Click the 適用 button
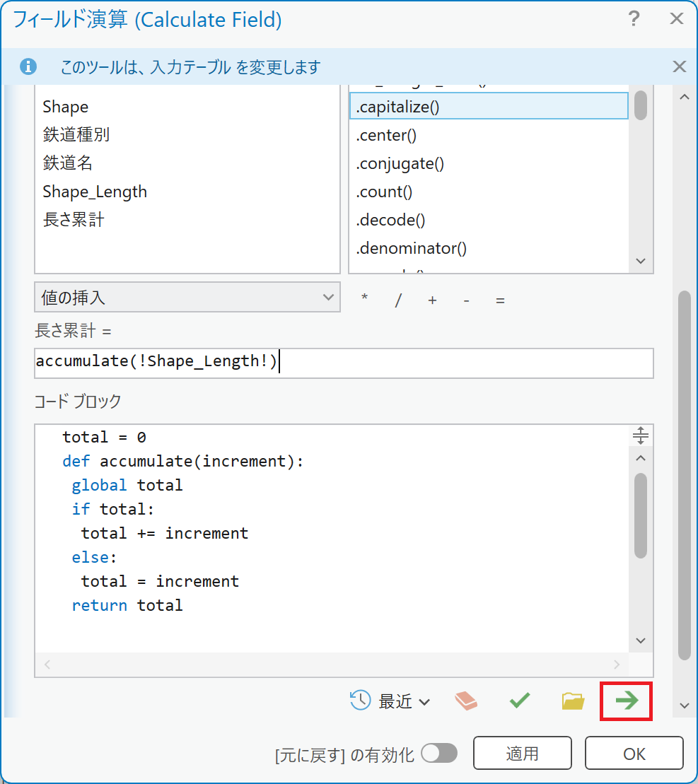The width and height of the screenshot is (698, 784). [x=522, y=754]
